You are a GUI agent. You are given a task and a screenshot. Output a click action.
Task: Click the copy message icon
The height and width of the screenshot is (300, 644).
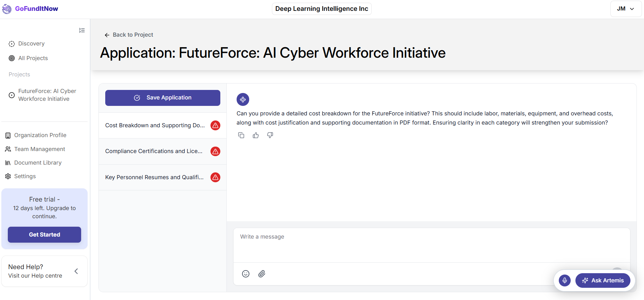(241, 135)
